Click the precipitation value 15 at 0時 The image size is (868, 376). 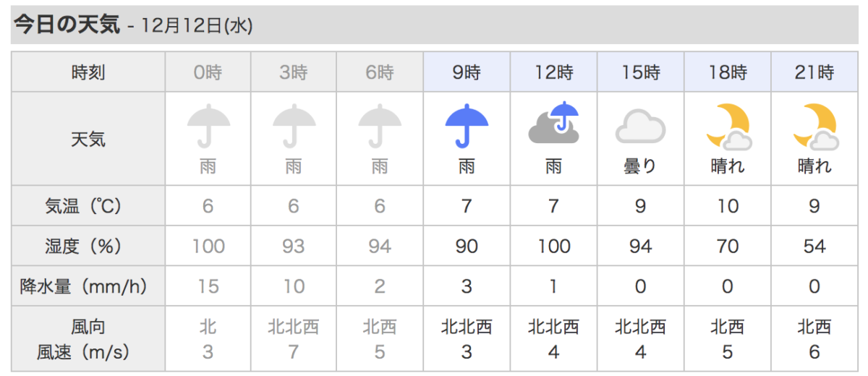click(208, 287)
